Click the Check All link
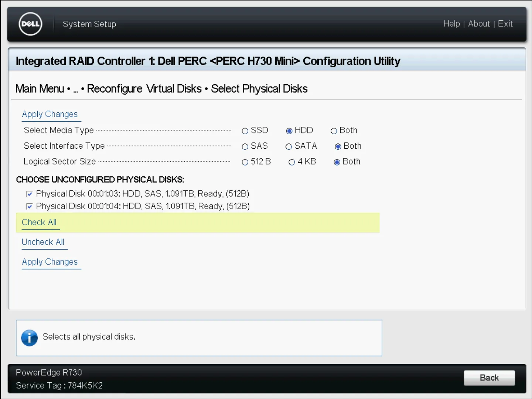Screen dimensions: 532x399 pyautogui.click(x=39, y=222)
